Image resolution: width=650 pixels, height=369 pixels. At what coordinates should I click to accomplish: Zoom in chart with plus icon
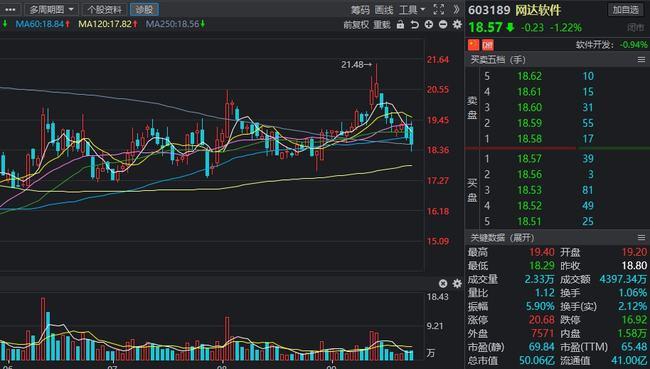tap(429, 25)
